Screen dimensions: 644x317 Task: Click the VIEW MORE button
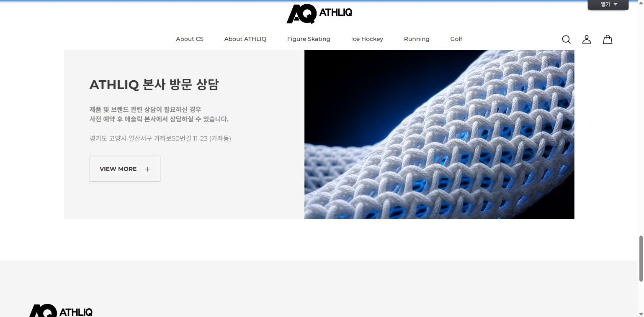(x=125, y=169)
